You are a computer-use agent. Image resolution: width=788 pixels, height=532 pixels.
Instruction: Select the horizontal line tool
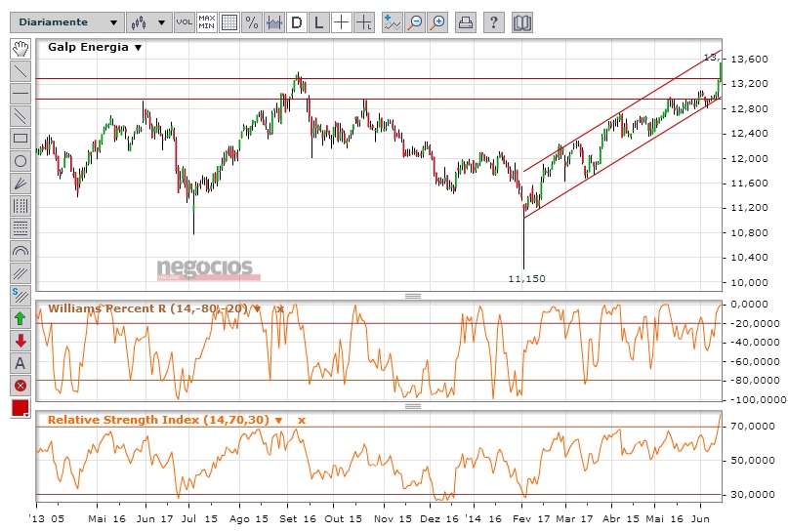[x=21, y=94]
